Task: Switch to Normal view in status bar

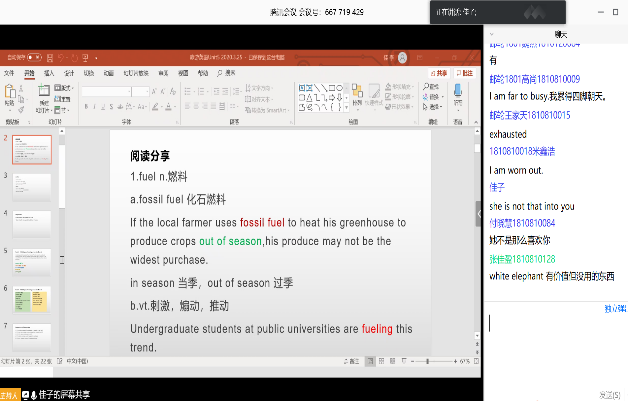Action: pyautogui.click(x=372, y=360)
